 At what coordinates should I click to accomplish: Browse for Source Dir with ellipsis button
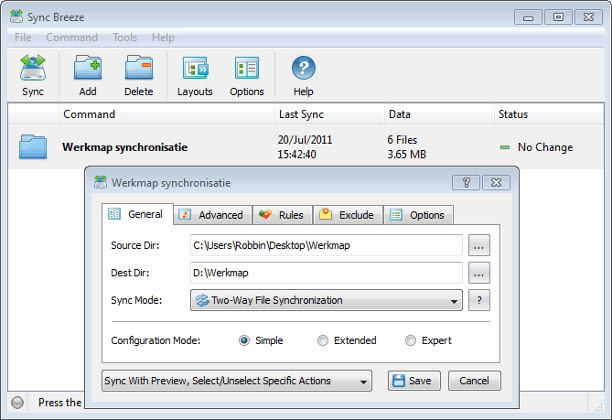[479, 246]
